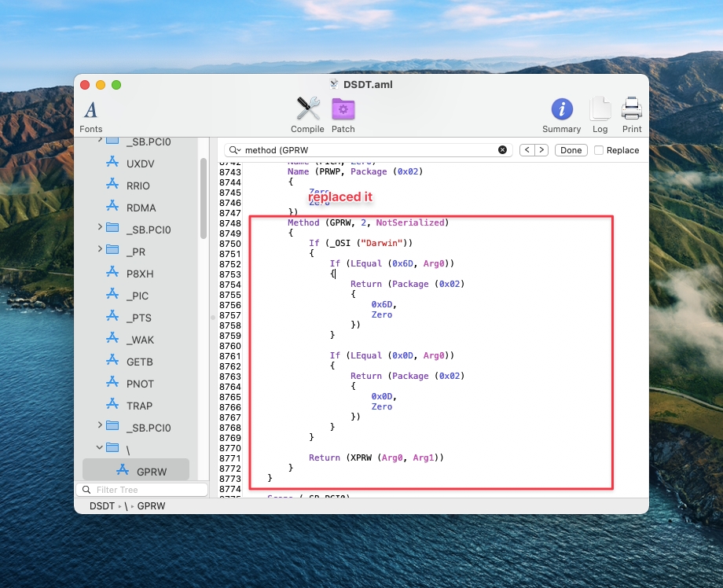Select the GETB method in tree
This screenshot has width=723, height=588.
coord(139,362)
